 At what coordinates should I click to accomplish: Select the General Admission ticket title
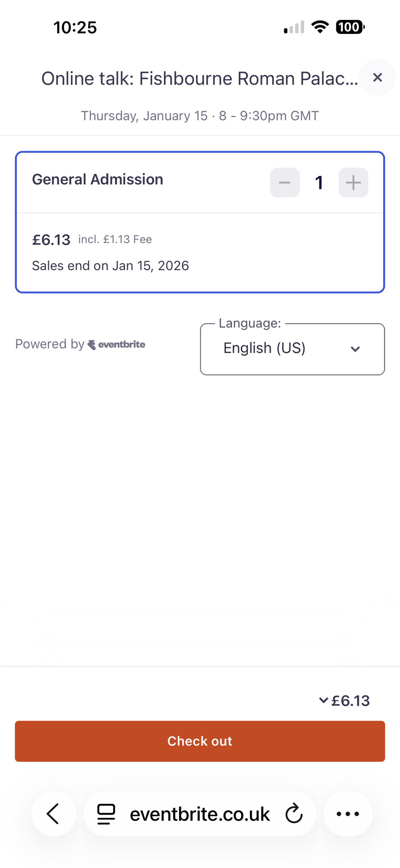(x=98, y=179)
